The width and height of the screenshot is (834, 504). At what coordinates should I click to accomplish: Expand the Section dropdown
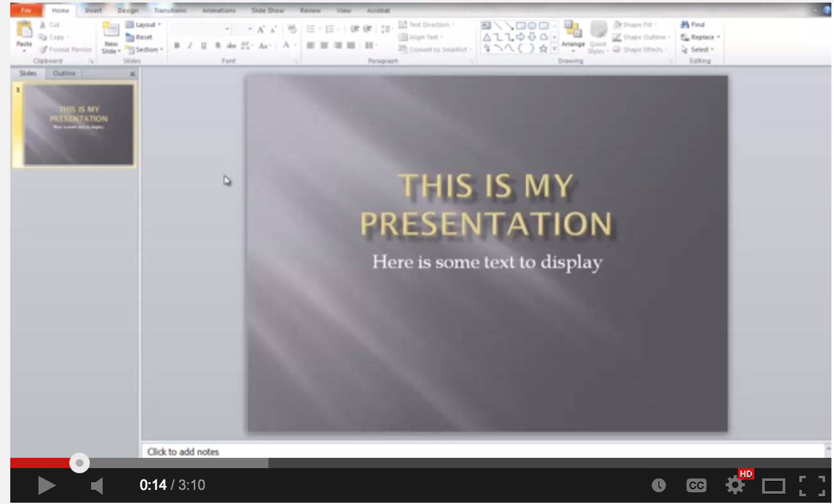pos(144,49)
